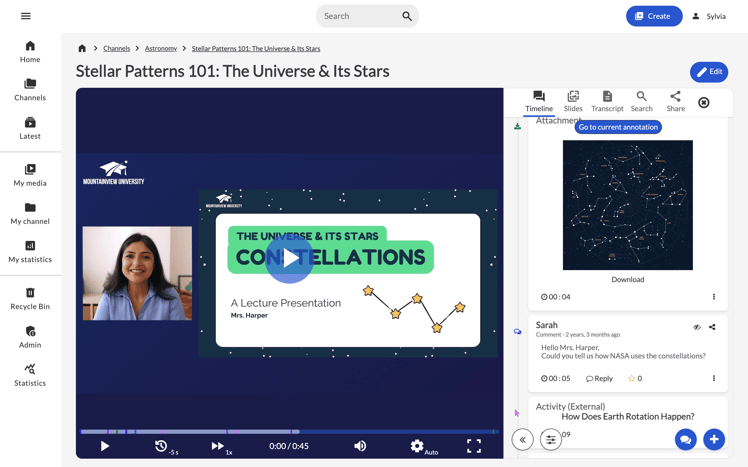Mute the video volume
This screenshot has height=467, width=748.
360,446
